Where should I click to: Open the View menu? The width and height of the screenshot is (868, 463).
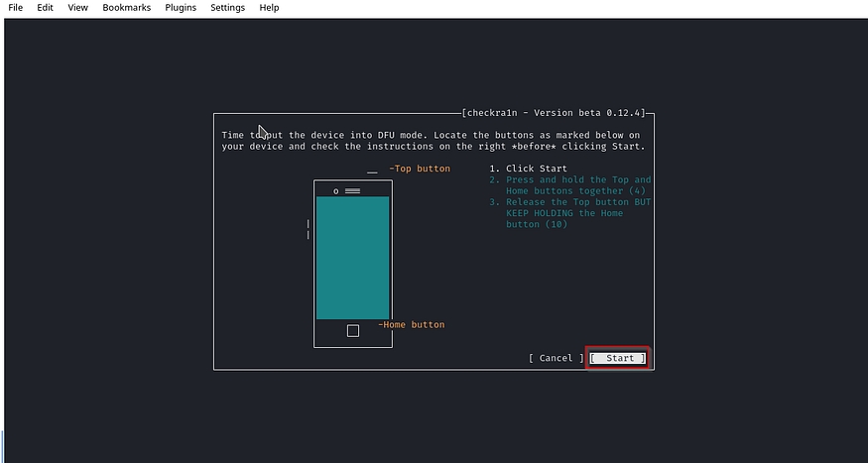(x=77, y=8)
